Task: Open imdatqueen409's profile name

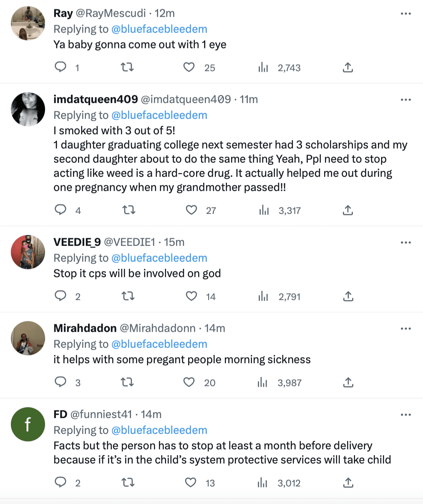Action: (x=96, y=99)
